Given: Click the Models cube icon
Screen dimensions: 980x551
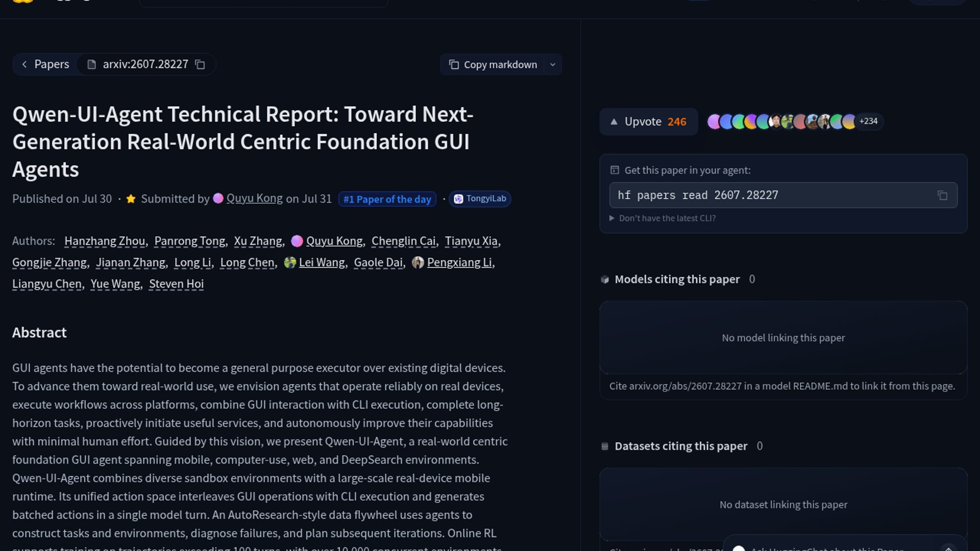Looking at the screenshot, I should pos(605,280).
